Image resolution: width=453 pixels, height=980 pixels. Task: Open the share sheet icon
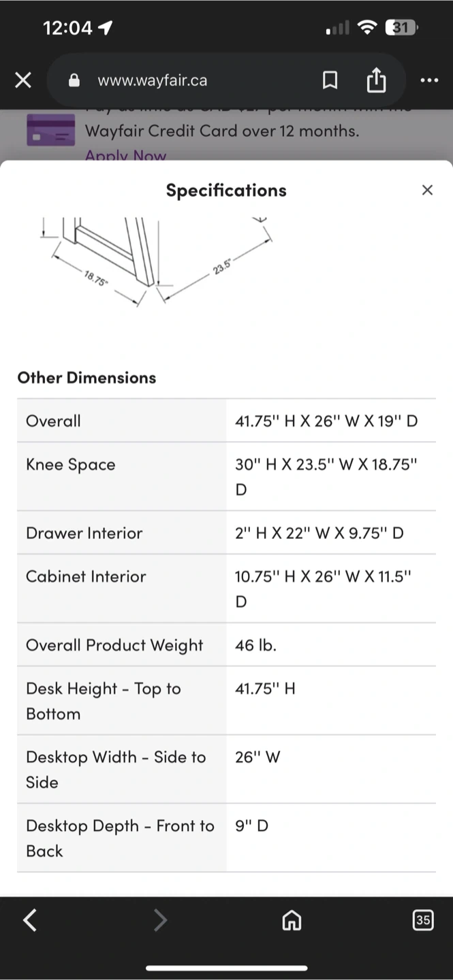pos(376,81)
